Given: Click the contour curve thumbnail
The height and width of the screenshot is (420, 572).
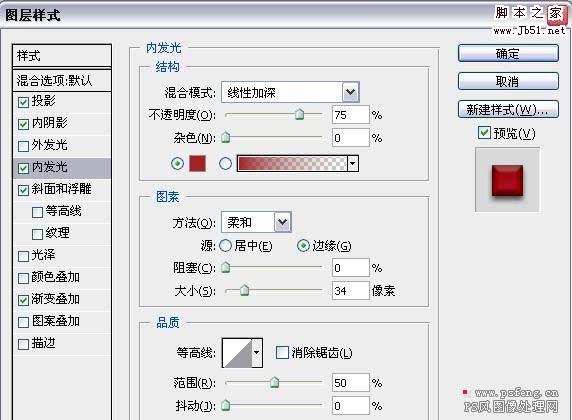Looking at the screenshot, I should pyautogui.click(x=237, y=353).
